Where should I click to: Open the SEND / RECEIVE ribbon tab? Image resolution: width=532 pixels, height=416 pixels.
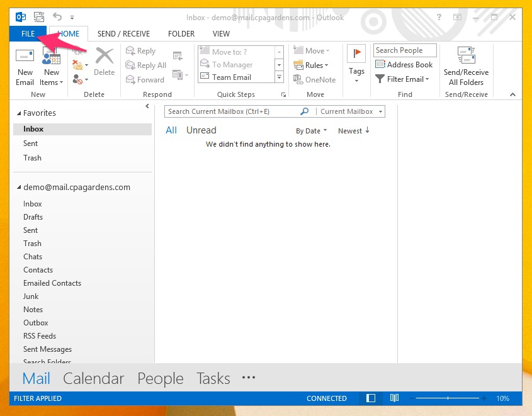pyautogui.click(x=123, y=34)
